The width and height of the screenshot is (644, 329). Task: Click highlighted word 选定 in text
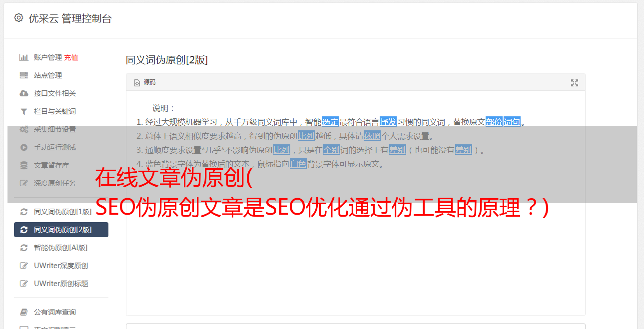point(330,122)
